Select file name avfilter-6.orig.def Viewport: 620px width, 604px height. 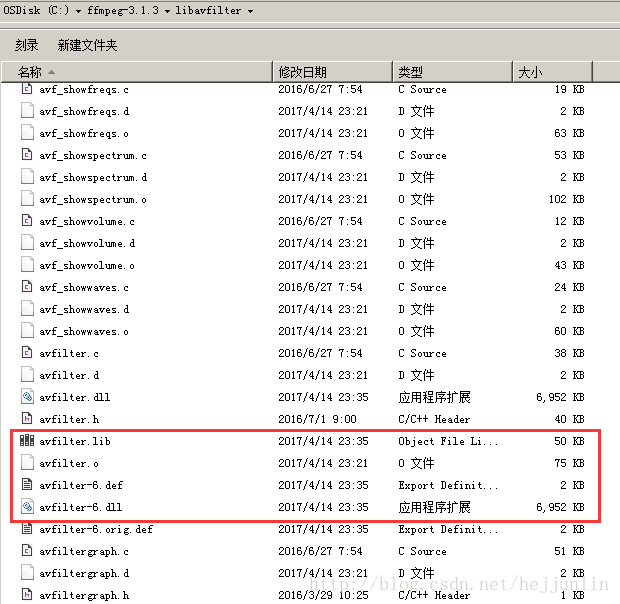(x=96, y=529)
